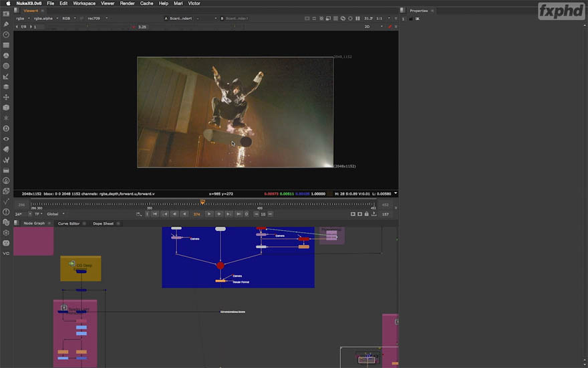Toggle the properties panel lock icon
588x368 pixels.
pos(411,19)
